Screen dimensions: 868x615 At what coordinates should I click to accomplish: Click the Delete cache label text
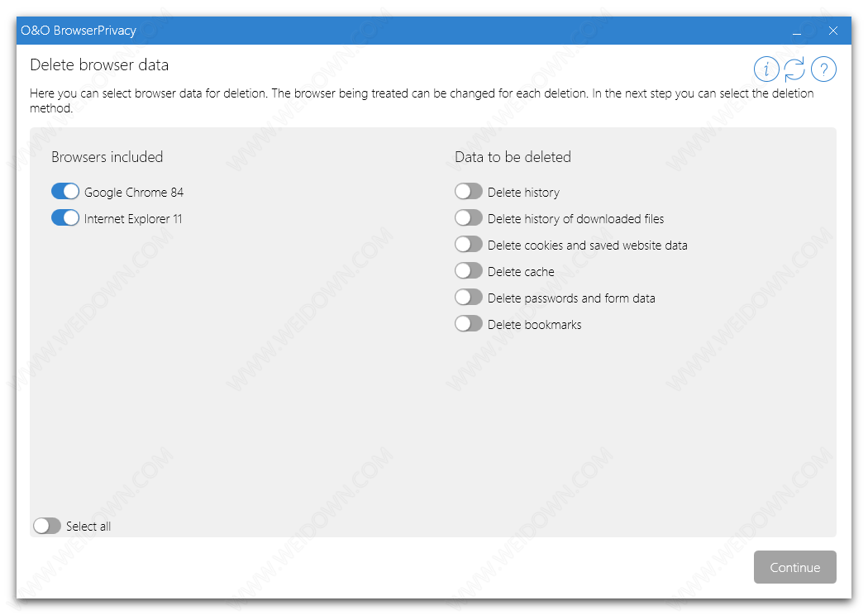click(x=521, y=272)
